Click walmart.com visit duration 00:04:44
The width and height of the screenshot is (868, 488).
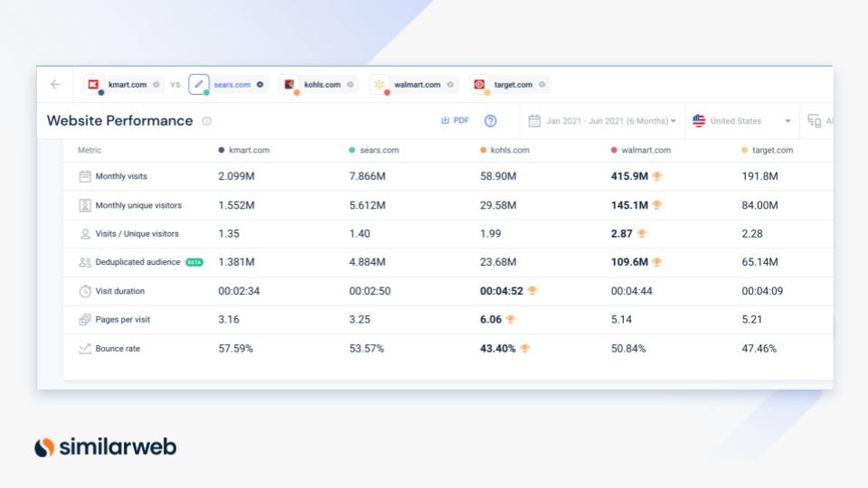[x=632, y=291]
